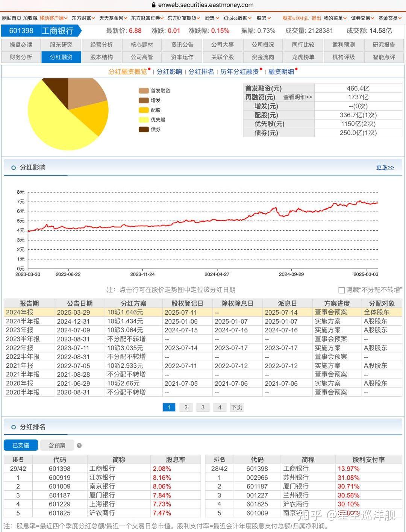Image resolution: width=406 pixels, height=532 pixels.
Task: Jump to 融资明细 section link
Action: coord(281,72)
